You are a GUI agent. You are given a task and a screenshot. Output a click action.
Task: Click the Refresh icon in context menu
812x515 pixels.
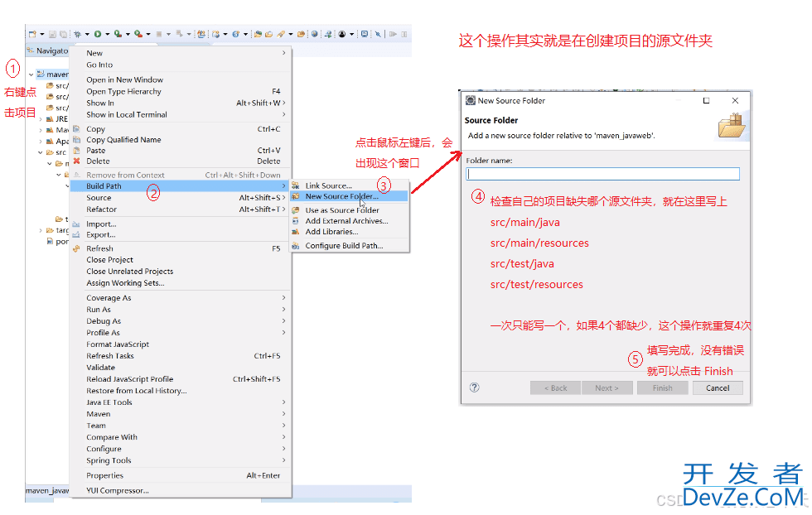pyautogui.click(x=76, y=248)
